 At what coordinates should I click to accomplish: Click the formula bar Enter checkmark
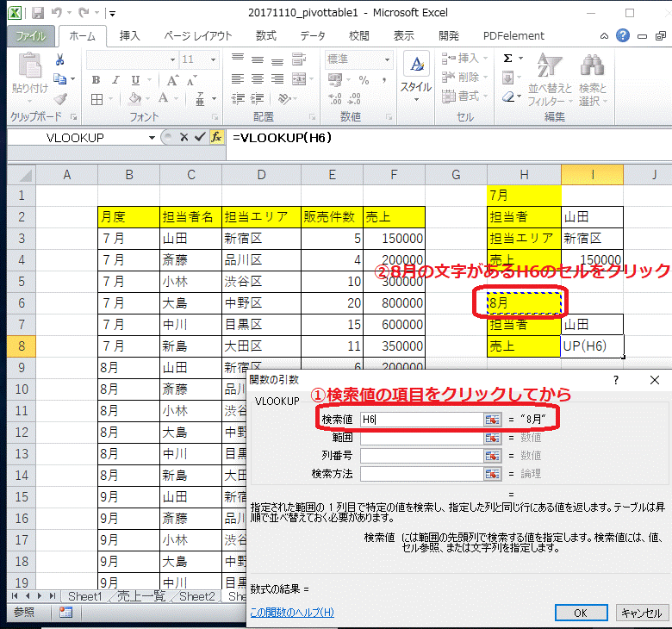pos(200,137)
